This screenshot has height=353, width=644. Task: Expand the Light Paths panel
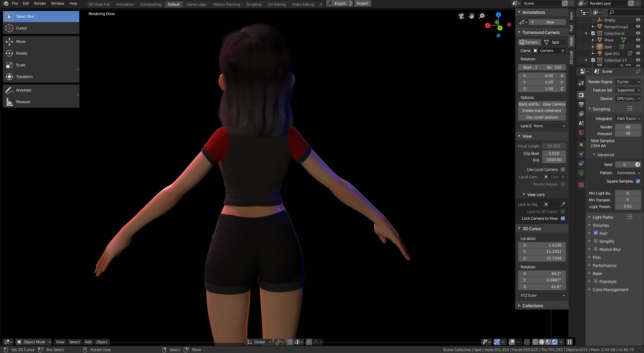(x=603, y=217)
